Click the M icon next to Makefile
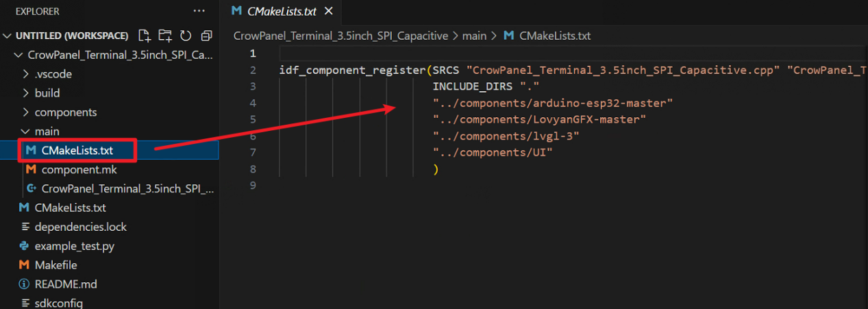The height and width of the screenshot is (309, 868). (24, 265)
